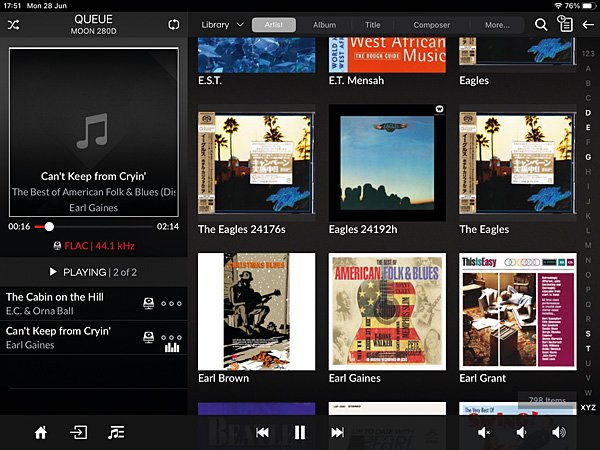Open The Eagles 24176s artist cover
The image size is (600, 450).
256,164
